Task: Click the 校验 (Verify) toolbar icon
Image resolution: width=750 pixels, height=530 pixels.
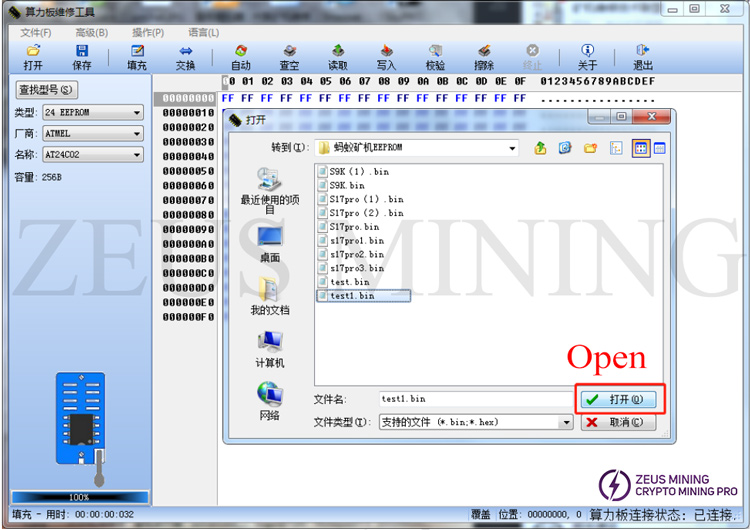Action: (x=436, y=57)
